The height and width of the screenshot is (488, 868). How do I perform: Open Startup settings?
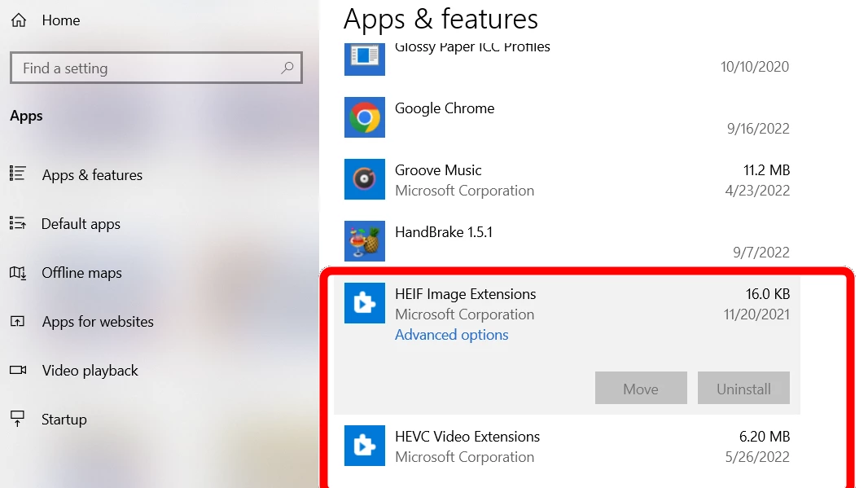point(64,420)
